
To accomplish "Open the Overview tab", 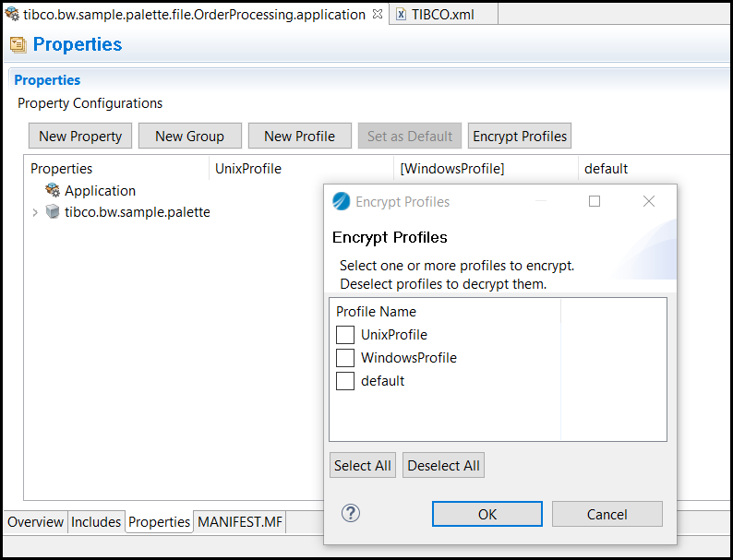I will click(x=36, y=522).
